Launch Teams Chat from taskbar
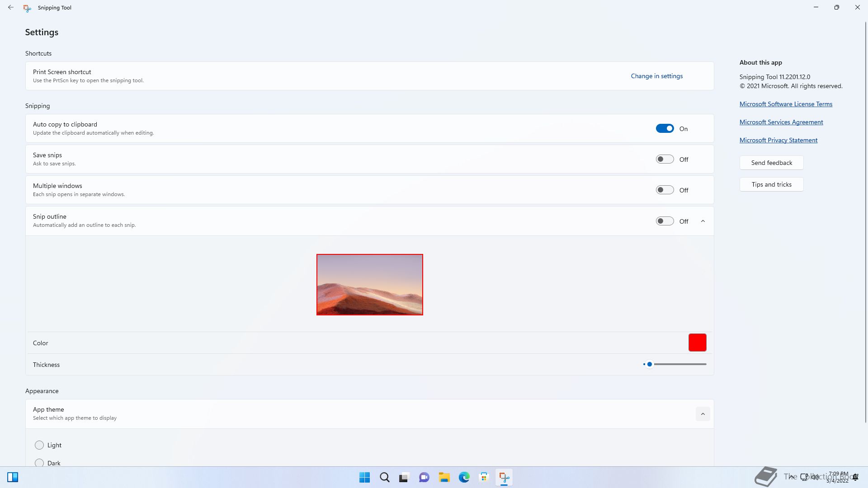The image size is (868, 488). (424, 477)
